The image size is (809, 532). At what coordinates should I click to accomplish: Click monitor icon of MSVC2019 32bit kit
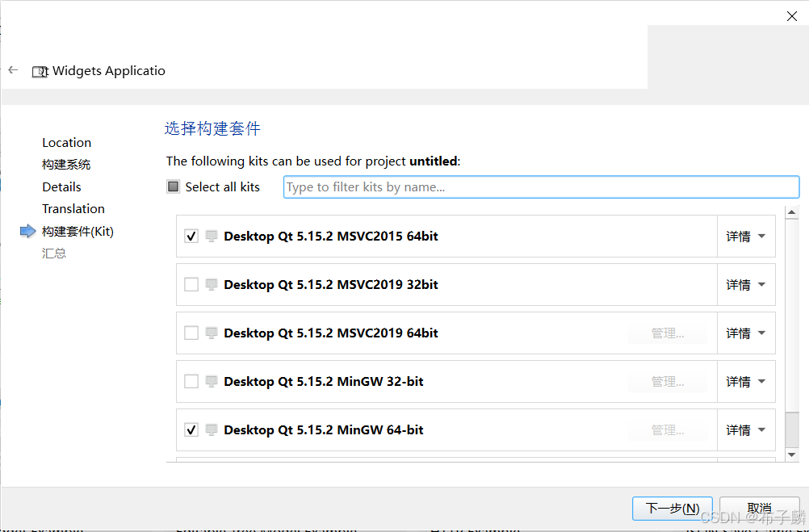211,285
